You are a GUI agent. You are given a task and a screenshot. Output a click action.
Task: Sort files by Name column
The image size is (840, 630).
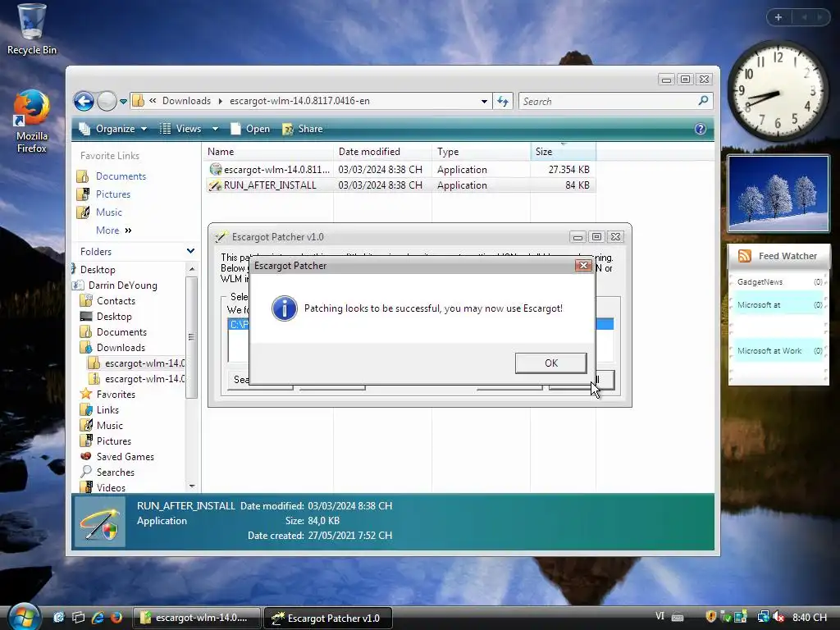point(268,152)
